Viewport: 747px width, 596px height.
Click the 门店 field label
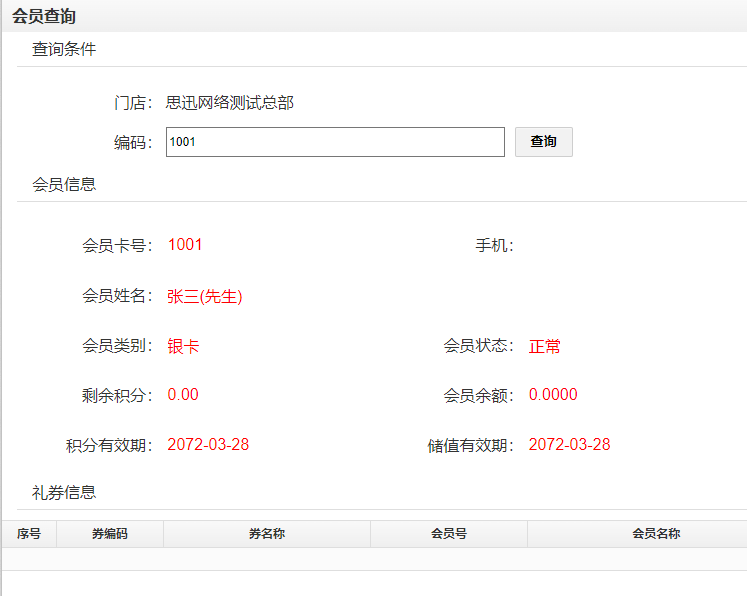point(133,103)
